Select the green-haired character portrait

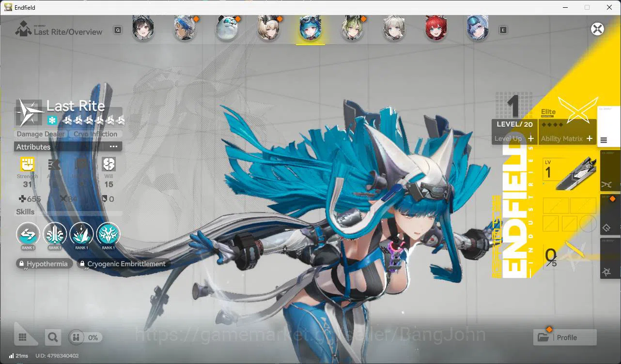tap(352, 28)
